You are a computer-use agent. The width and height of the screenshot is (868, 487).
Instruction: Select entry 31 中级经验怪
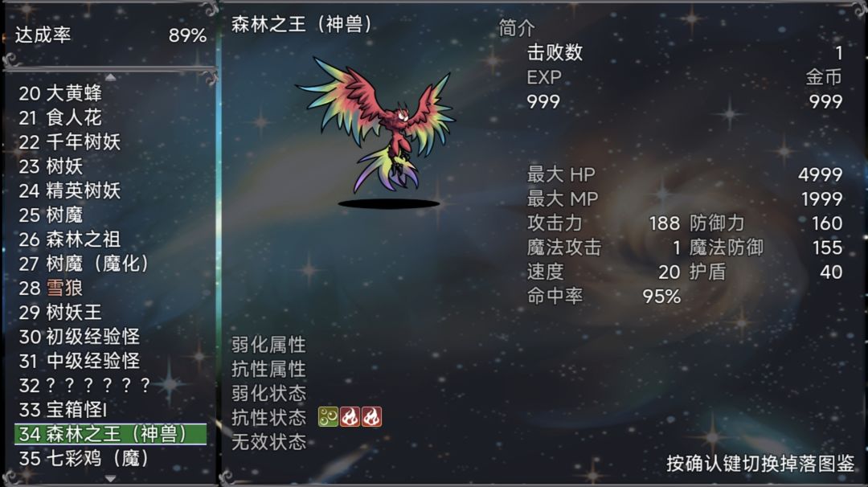click(x=111, y=361)
